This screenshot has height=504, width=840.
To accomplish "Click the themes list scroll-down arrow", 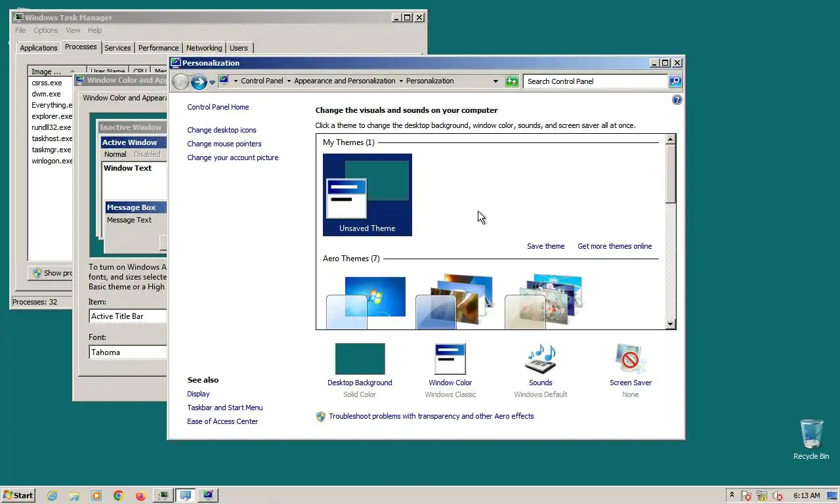I will pyautogui.click(x=670, y=324).
